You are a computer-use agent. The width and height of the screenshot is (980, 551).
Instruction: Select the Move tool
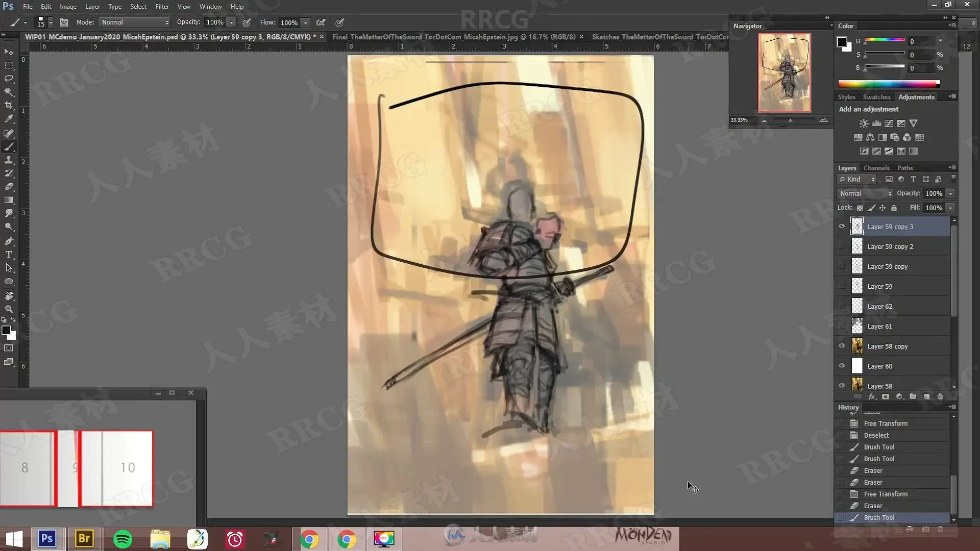pos(9,52)
